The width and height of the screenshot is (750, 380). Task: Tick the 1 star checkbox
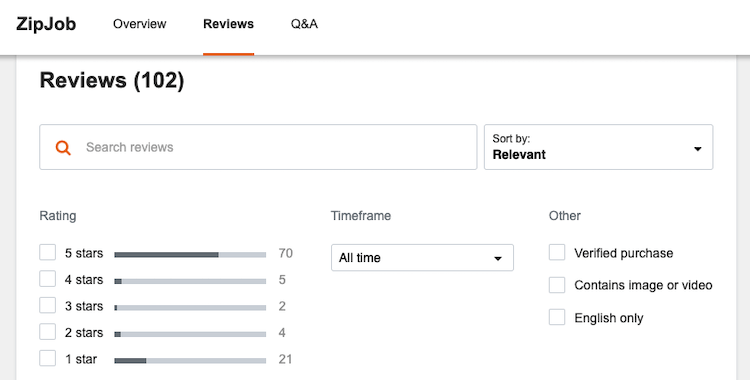[47, 358]
